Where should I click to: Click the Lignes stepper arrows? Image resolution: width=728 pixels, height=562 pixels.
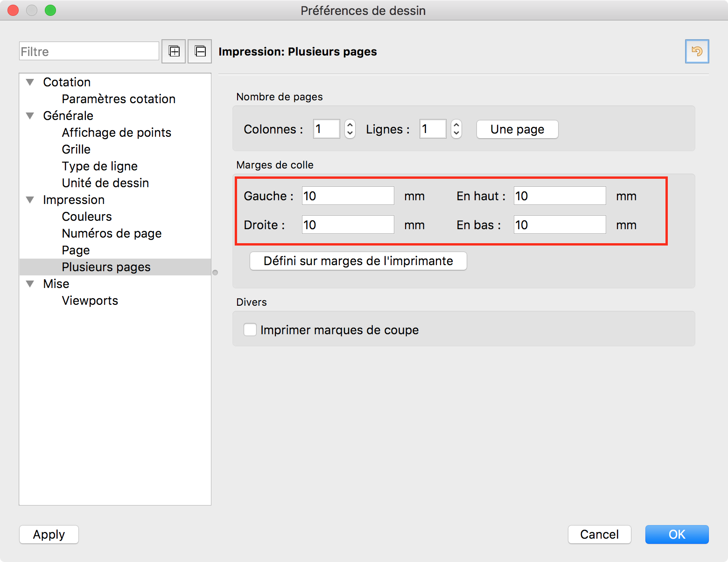[x=456, y=129]
